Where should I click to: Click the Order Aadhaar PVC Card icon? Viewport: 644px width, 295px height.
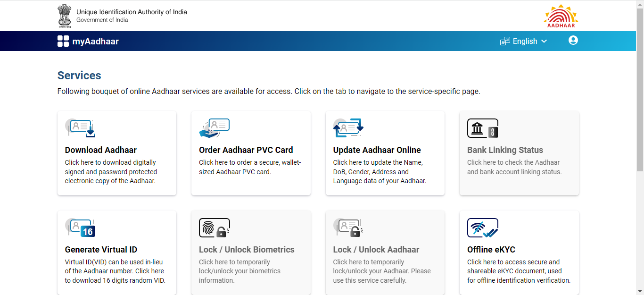tap(214, 128)
